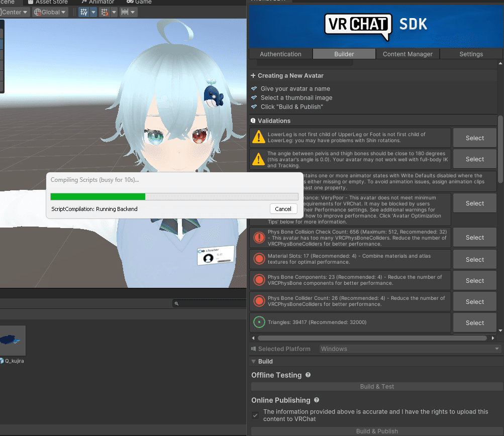Image resolution: width=504 pixels, height=436 pixels.
Task: Click the cluster name badge on avatar
Action: (x=216, y=255)
